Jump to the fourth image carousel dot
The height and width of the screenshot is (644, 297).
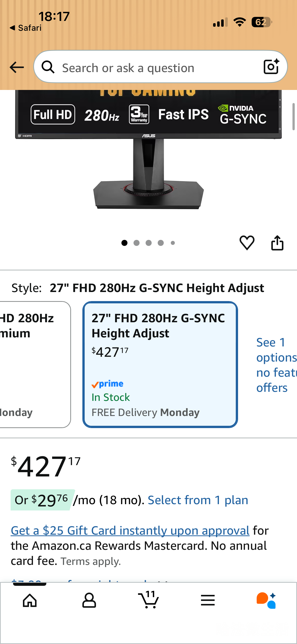[x=161, y=243]
